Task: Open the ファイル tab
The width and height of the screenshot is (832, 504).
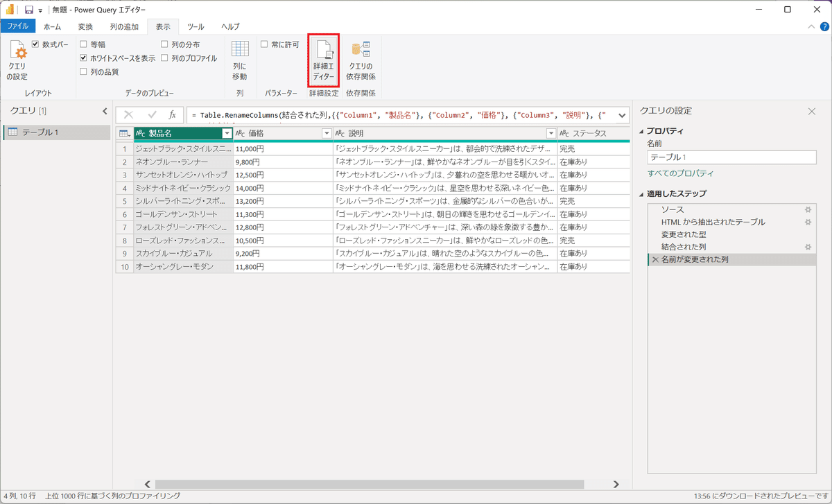Action: coord(18,26)
